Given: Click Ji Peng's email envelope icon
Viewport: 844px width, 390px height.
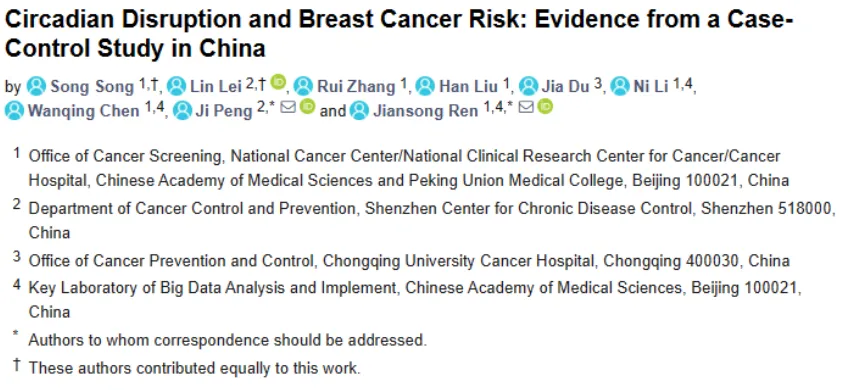Looking at the screenshot, I should coord(289,108).
